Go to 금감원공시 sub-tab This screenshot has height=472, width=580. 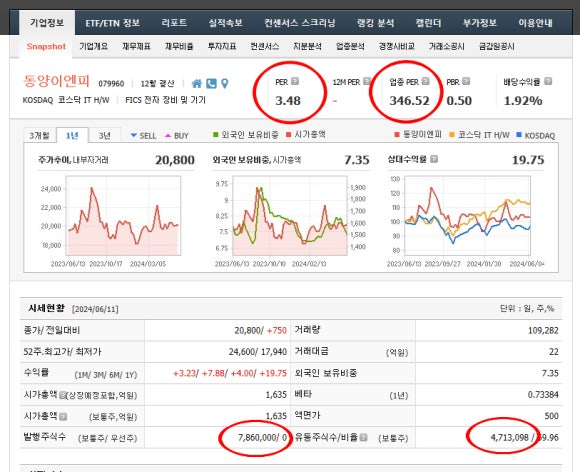pos(496,47)
